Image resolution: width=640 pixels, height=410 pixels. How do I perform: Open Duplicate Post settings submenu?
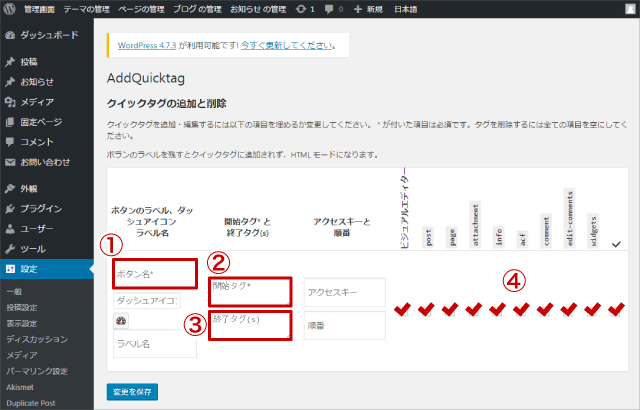pos(31,403)
